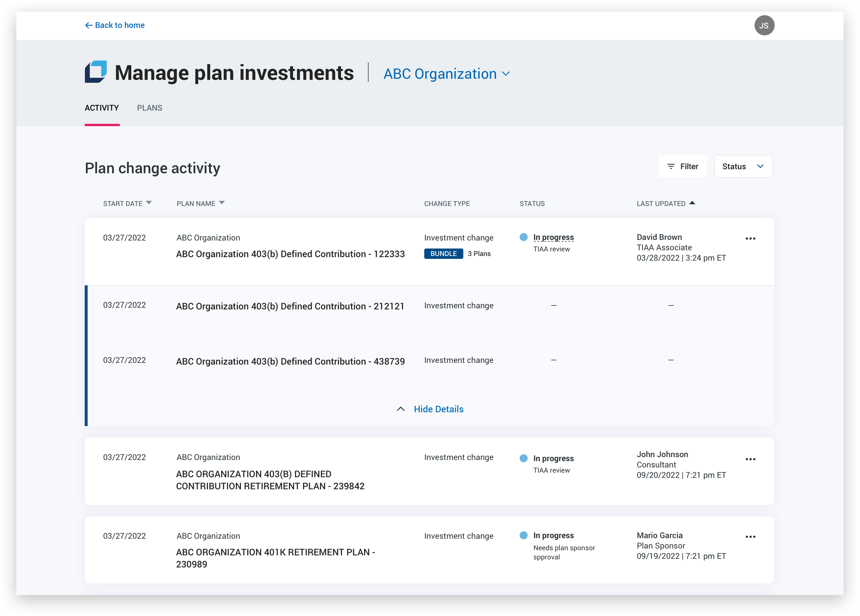Sort by LAST UPDATED column arrow
The image size is (860, 616).
click(x=693, y=203)
